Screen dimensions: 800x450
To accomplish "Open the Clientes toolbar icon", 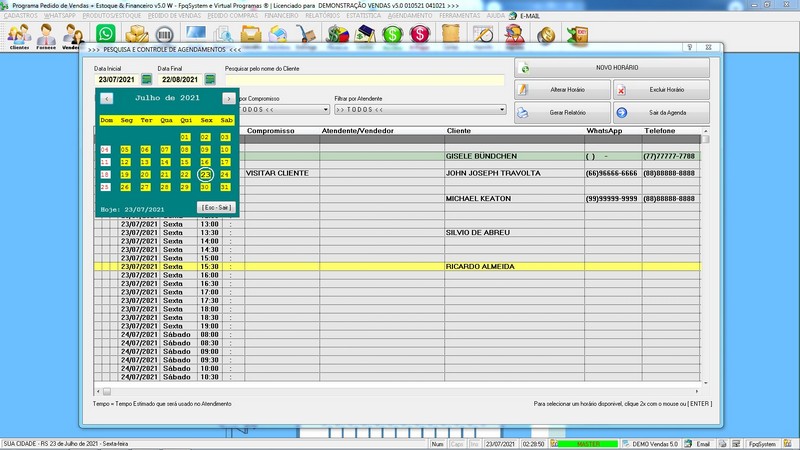I will point(19,36).
